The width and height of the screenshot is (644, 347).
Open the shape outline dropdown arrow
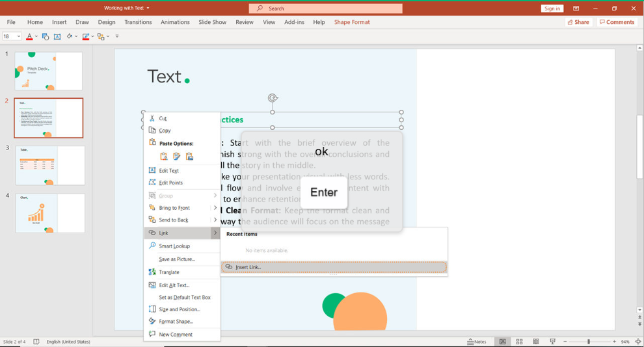92,36
